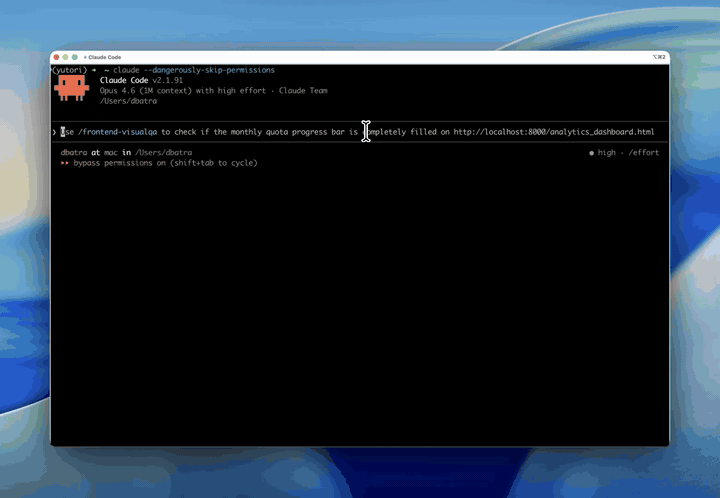Click the Claude Code orange mascot logo
This screenshot has width=720, height=498.
pos(71,88)
